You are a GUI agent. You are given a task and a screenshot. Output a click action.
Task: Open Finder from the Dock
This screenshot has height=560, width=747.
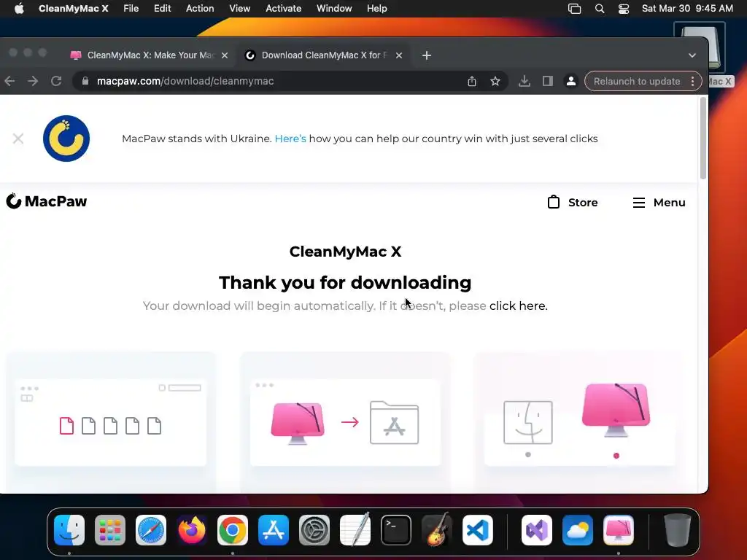(x=69, y=530)
